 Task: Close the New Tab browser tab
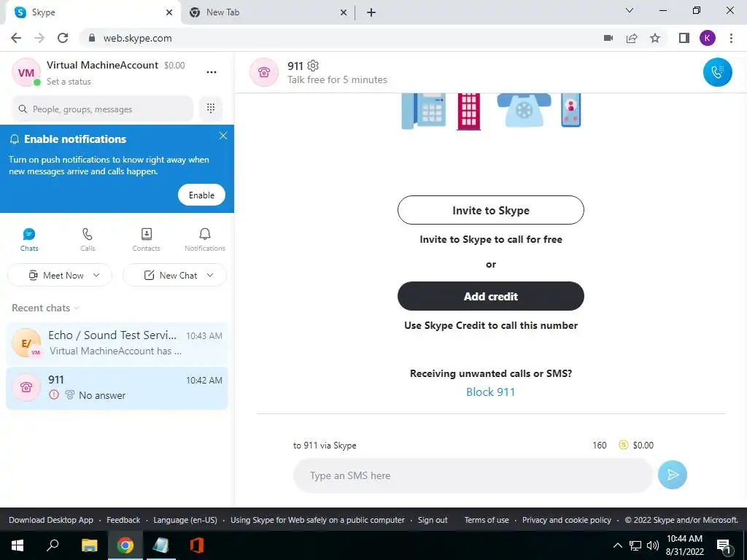tap(344, 13)
